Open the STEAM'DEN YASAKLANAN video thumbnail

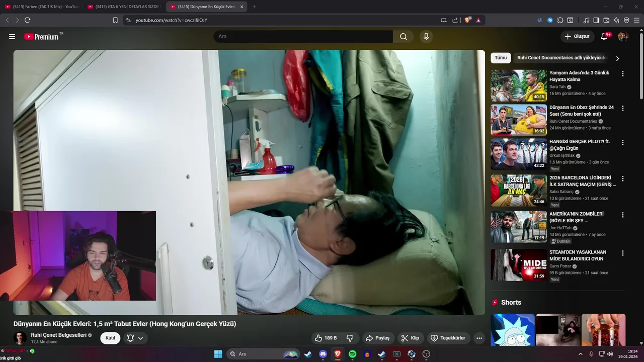click(519, 265)
